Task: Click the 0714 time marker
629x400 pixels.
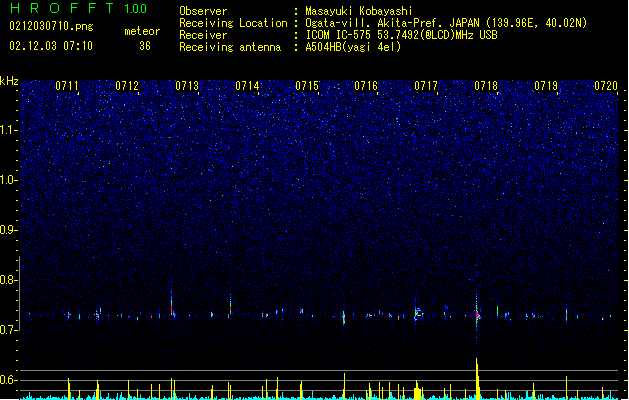Action: [x=247, y=86]
